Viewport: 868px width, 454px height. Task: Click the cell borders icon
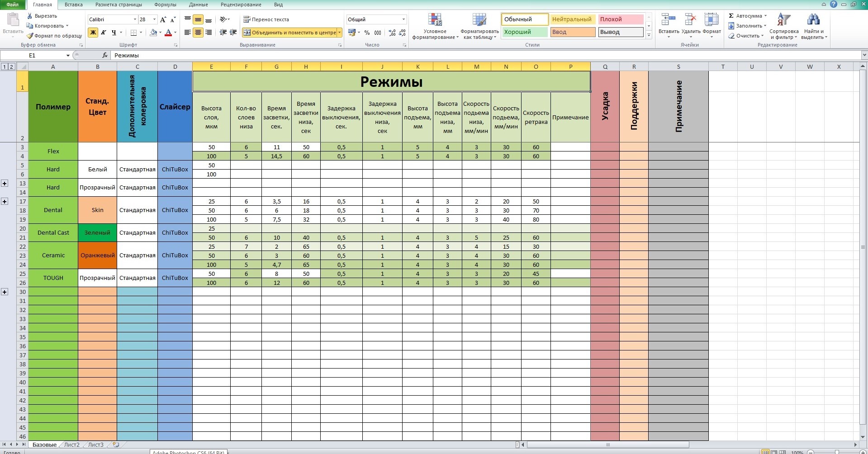(133, 33)
